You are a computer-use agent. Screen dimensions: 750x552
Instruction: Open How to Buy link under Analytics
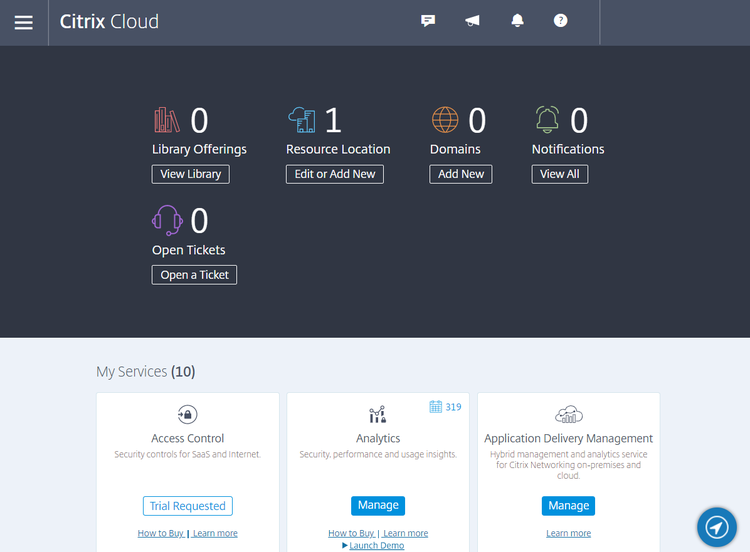pos(351,533)
